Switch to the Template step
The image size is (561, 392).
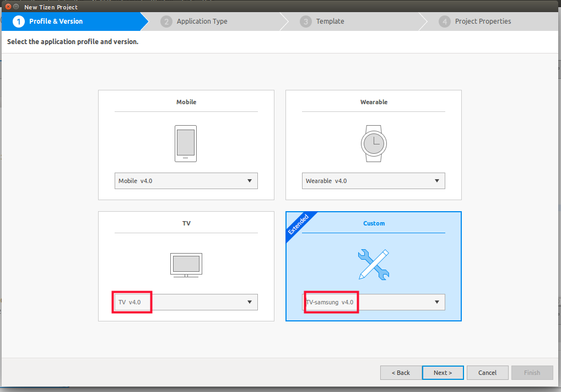[330, 22]
